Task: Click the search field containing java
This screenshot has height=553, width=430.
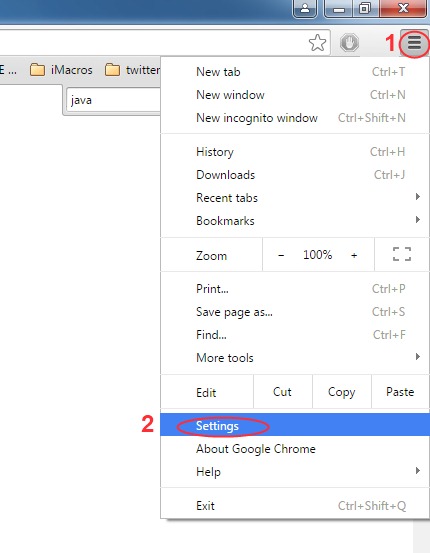Action: tap(114, 100)
